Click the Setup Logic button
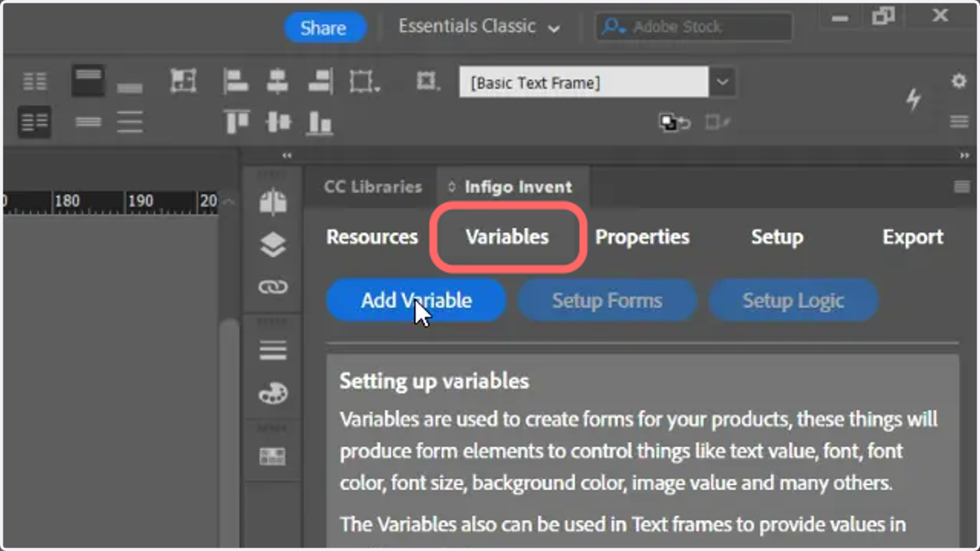 click(793, 300)
